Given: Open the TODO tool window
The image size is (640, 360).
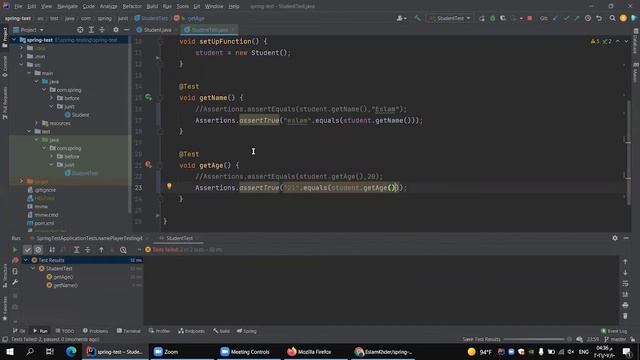Looking at the screenshot, I should coord(64,331).
